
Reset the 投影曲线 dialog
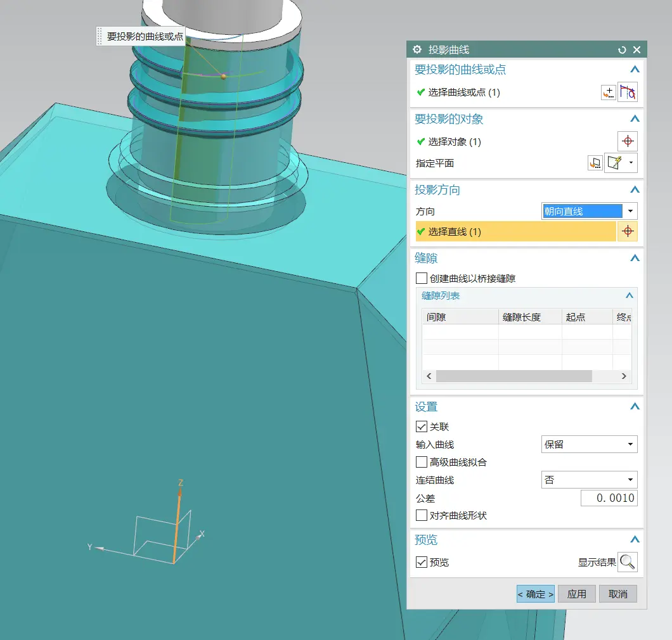coord(622,50)
